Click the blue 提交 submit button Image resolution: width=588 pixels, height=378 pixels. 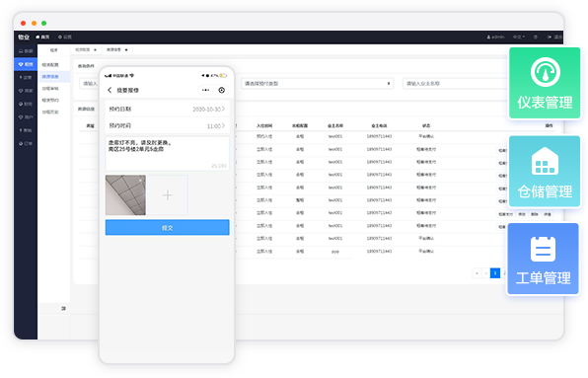[168, 228]
